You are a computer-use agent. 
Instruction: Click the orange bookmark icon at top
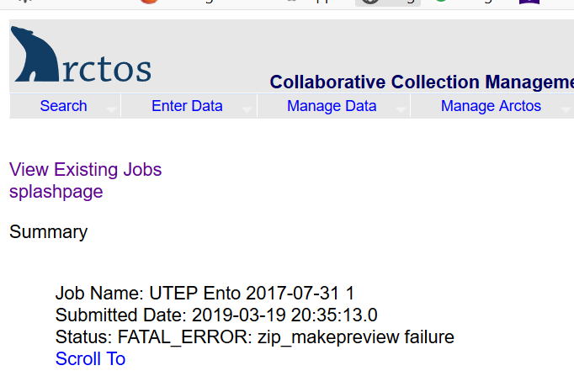pos(149,2)
